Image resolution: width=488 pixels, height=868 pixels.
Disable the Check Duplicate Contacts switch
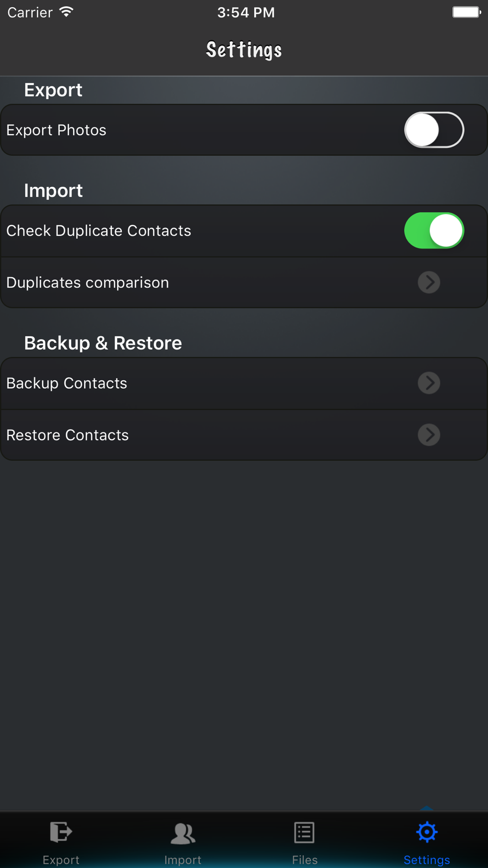[434, 230]
